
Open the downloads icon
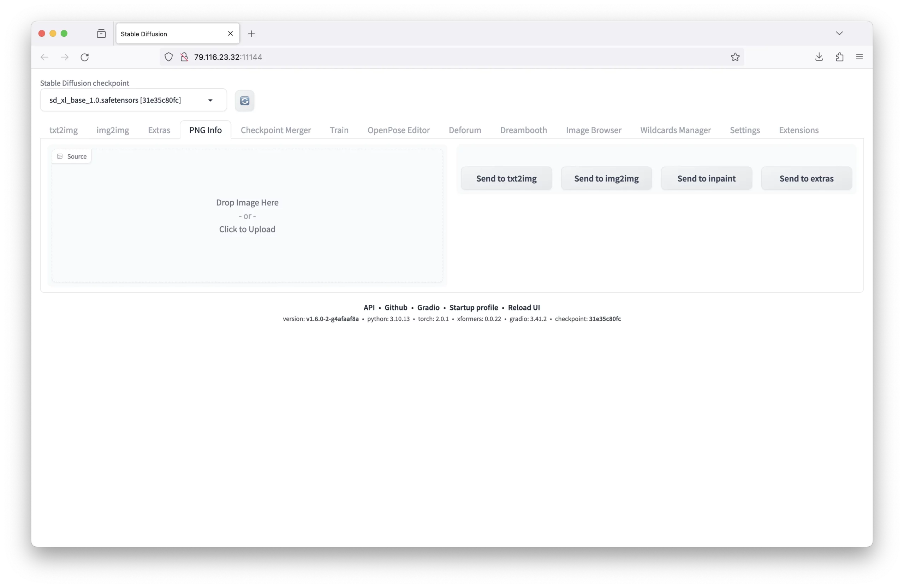[x=819, y=57]
